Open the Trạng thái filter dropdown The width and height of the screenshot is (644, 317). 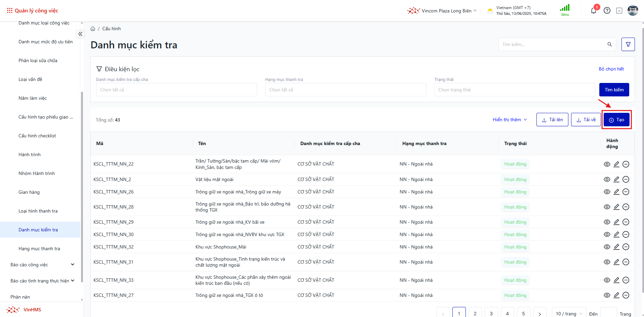[514, 90]
